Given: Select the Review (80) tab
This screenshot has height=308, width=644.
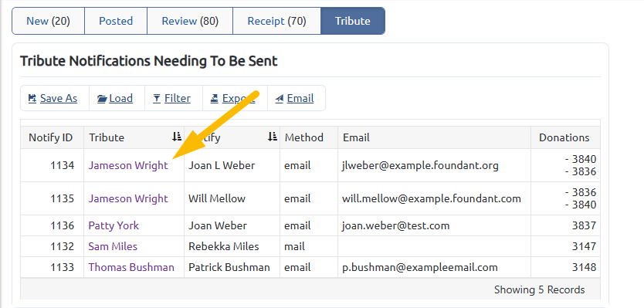Looking at the screenshot, I should coord(190,21).
